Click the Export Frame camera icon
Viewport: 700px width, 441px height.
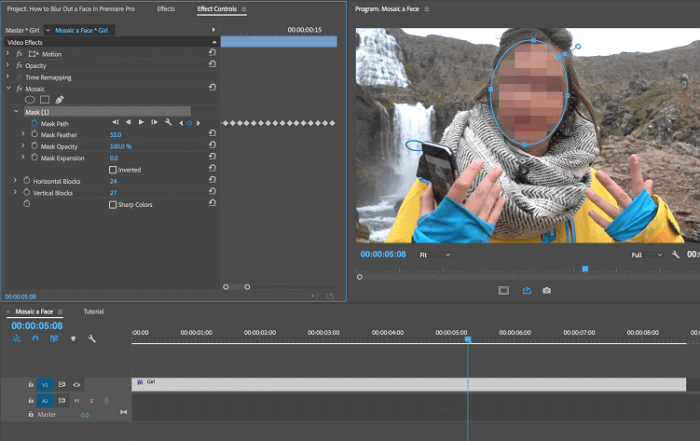547,291
